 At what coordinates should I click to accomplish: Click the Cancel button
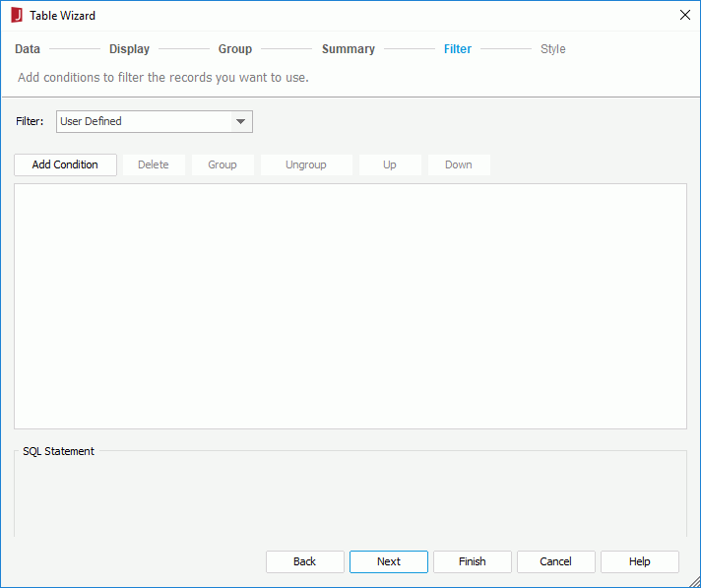click(x=555, y=561)
